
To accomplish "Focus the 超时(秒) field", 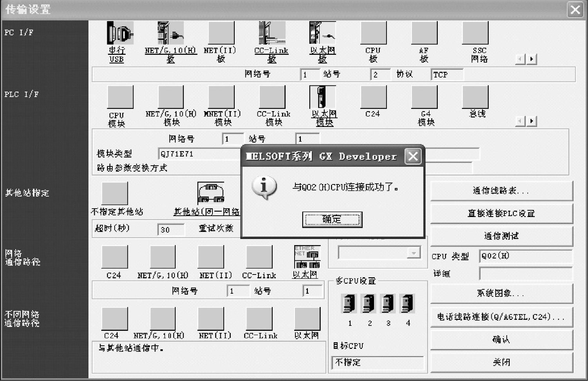I will (171, 229).
